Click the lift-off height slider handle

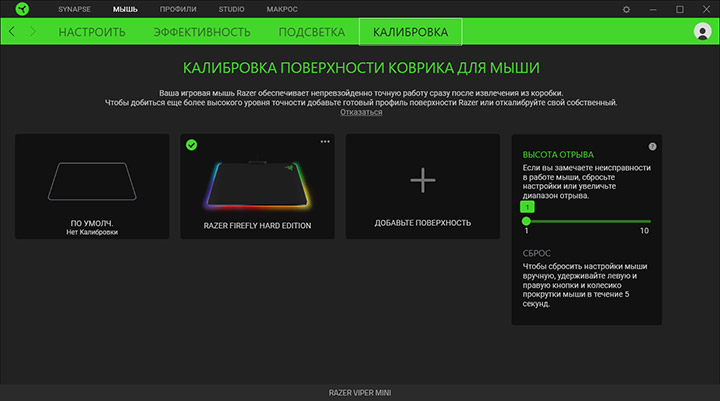click(526, 221)
